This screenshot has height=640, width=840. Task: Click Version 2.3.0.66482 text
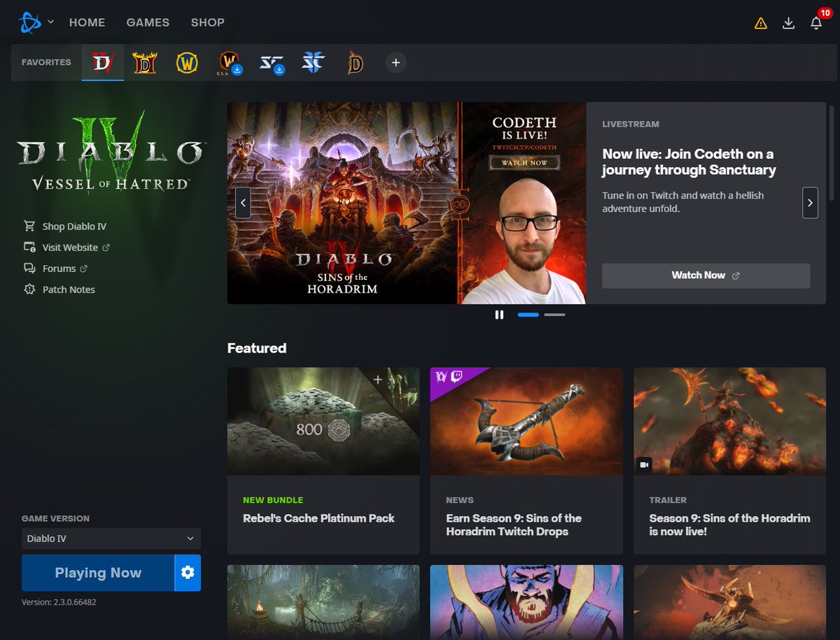pyautogui.click(x=59, y=602)
